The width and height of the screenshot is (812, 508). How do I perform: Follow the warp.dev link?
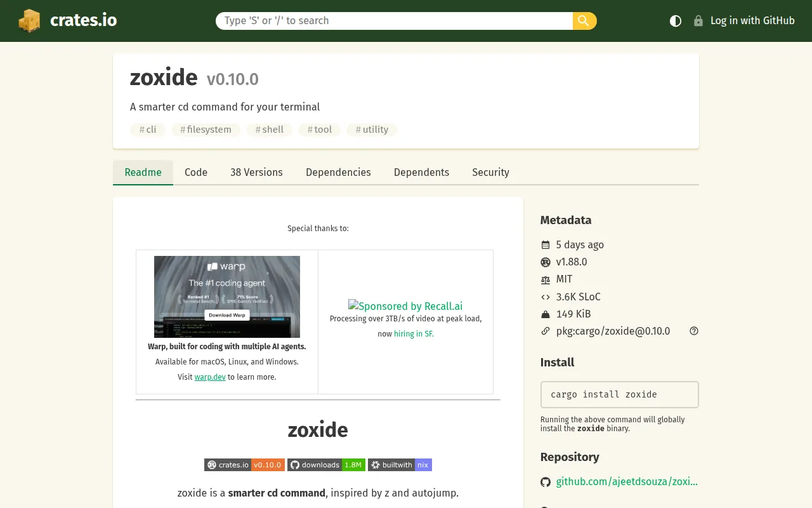point(210,377)
